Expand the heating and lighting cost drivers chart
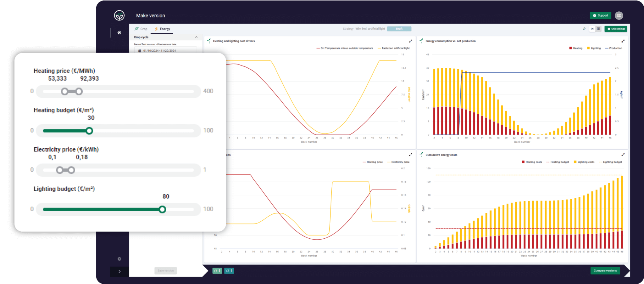Screen dimensions: 644x284 410,41
